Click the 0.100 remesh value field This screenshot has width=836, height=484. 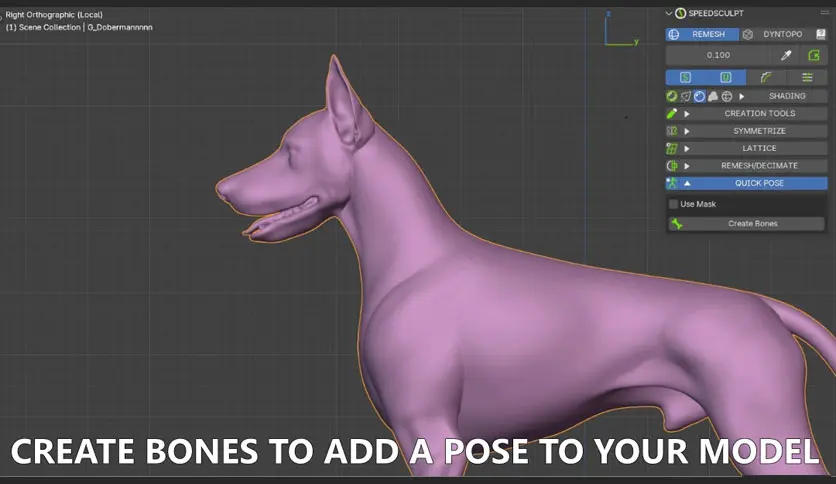pyautogui.click(x=718, y=55)
